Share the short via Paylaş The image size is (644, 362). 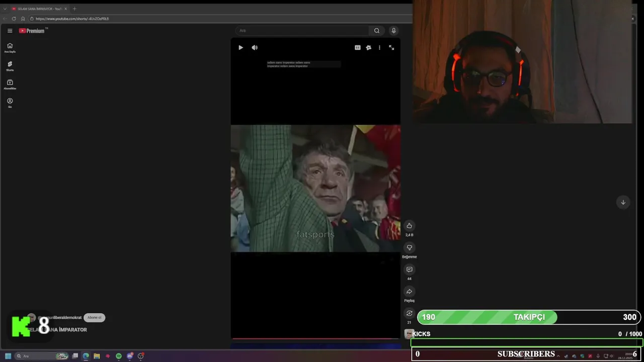[x=409, y=292]
